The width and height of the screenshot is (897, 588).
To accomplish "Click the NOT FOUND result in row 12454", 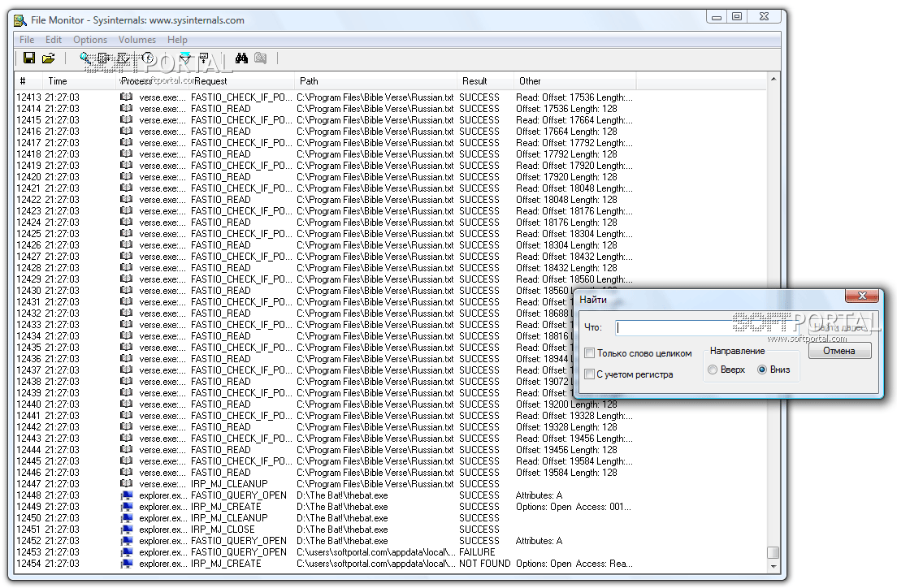I will point(484,564).
